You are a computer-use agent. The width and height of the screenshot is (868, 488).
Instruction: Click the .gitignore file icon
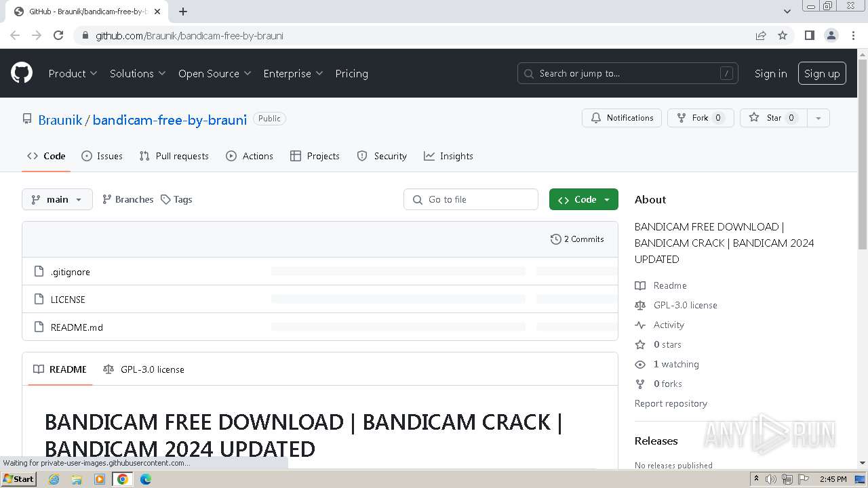pyautogui.click(x=39, y=272)
